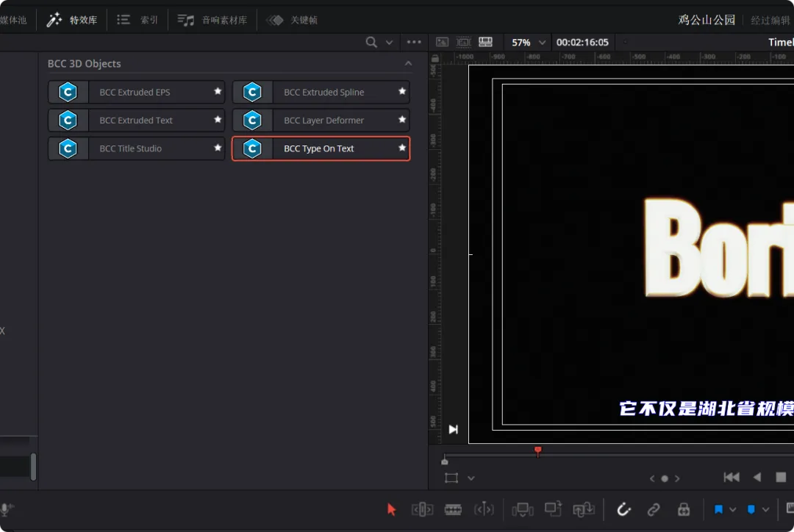The width and height of the screenshot is (794, 532).
Task: Go to the next keyframe arrow
Action: [x=677, y=478]
